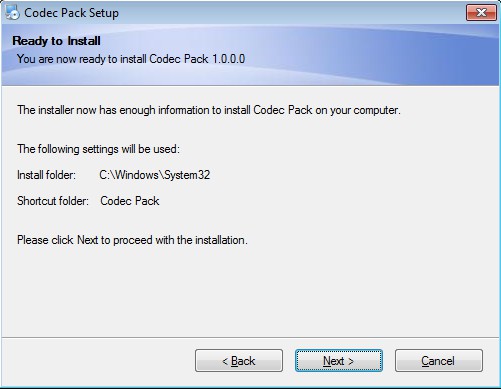The height and width of the screenshot is (389, 501).
Task: Click the Codec Pack Setup title text
Action: [71, 13]
